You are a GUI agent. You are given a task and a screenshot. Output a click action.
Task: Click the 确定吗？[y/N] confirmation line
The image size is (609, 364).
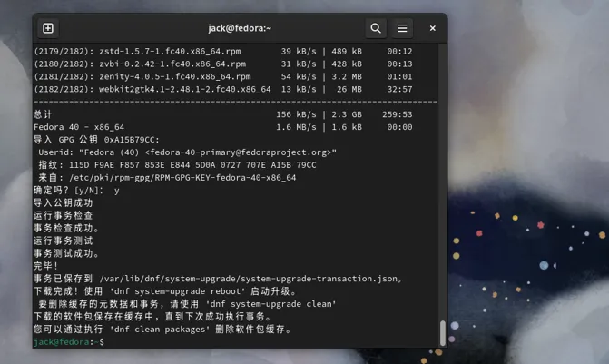(76, 191)
